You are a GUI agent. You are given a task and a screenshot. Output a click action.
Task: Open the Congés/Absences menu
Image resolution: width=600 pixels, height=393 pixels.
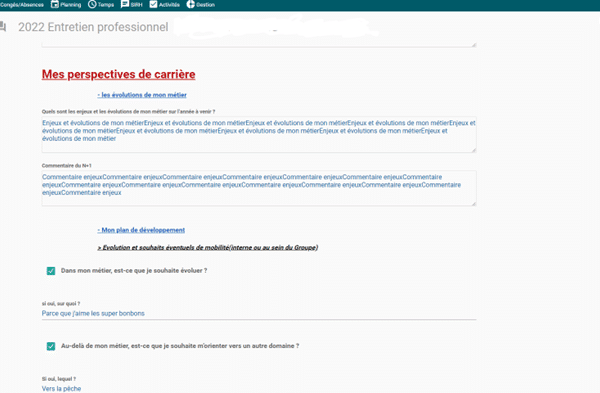coord(22,5)
